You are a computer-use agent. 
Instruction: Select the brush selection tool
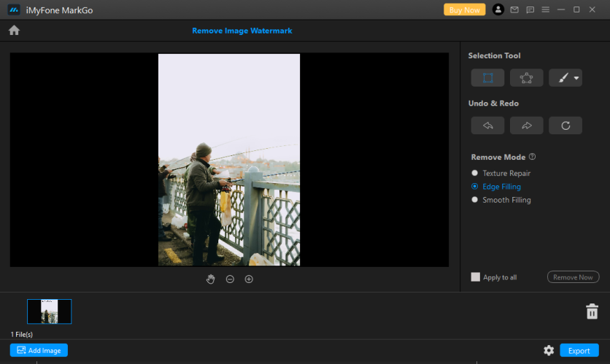[563, 78]
